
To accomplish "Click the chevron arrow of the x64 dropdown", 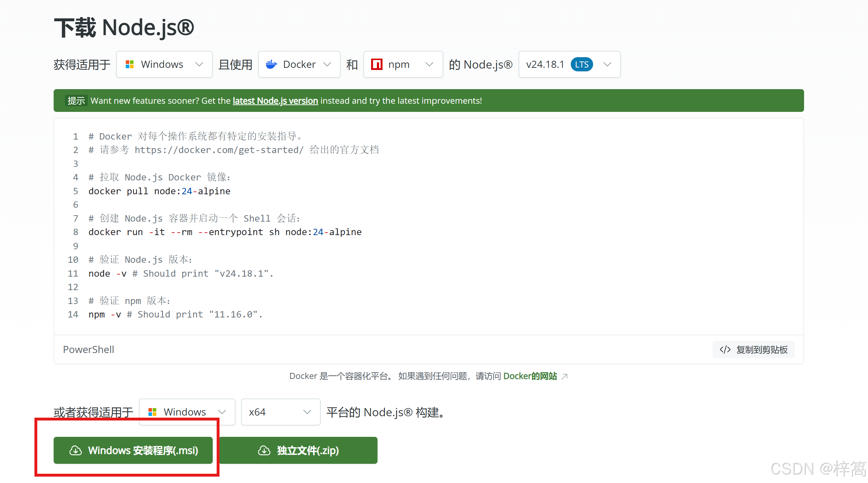I will 307,412.
